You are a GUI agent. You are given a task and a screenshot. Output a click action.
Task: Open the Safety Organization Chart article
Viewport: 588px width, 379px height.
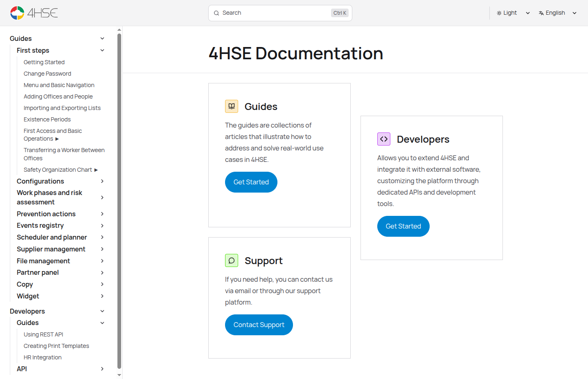click(61, 170)
